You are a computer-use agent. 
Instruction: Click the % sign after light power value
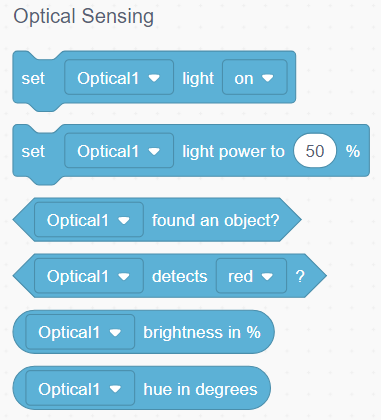(x=353, y=151)
